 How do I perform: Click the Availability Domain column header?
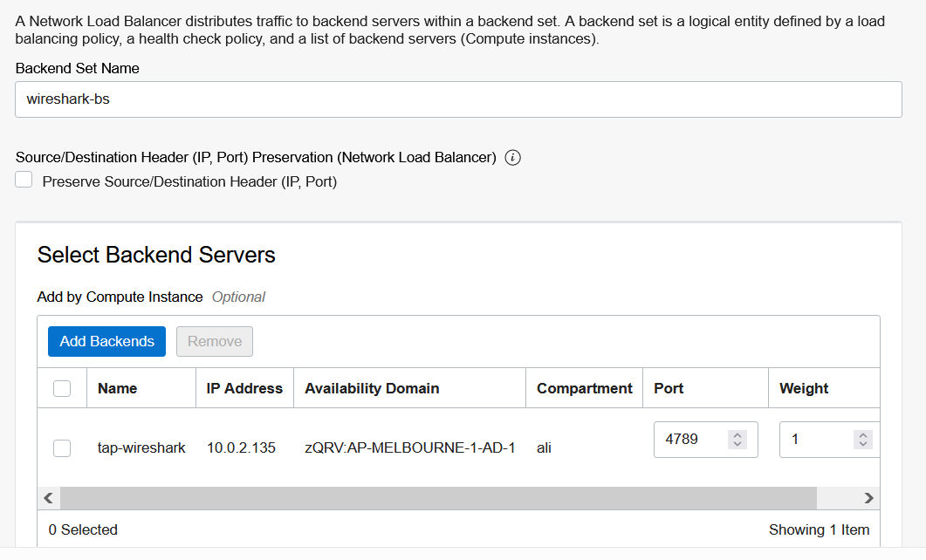tap(372, 388)
